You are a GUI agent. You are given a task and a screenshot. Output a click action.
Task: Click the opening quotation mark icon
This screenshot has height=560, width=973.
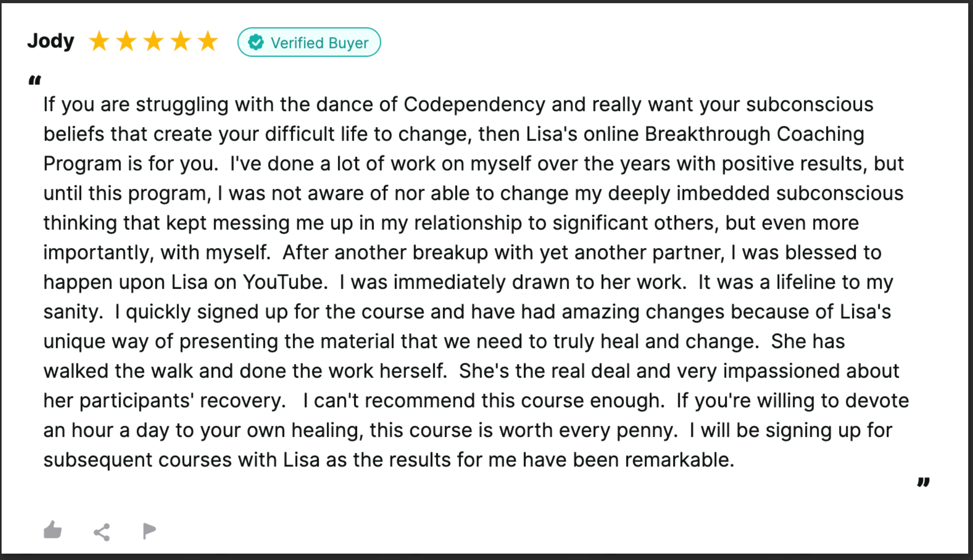pos(35,80)
